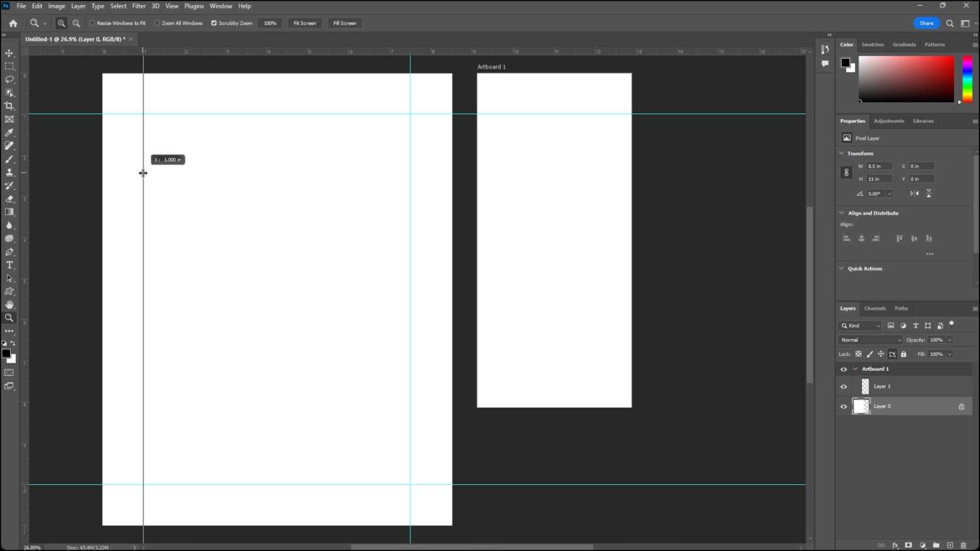980x551 pixels.
Task: Select the Hand tool
Action: click(x=10, y=304)
